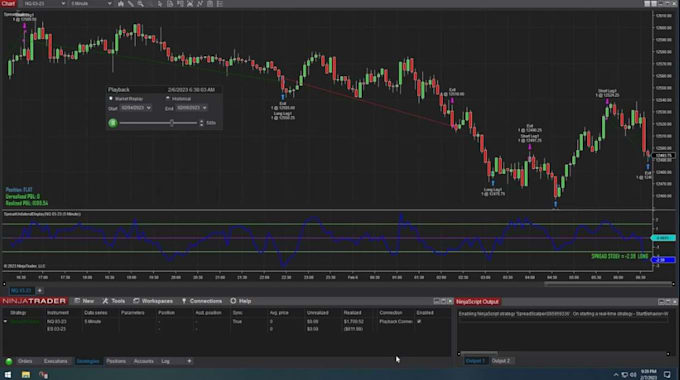Sort by the Avg. price column header
Viewport: 680px width, 380px height.
[279, 312]
